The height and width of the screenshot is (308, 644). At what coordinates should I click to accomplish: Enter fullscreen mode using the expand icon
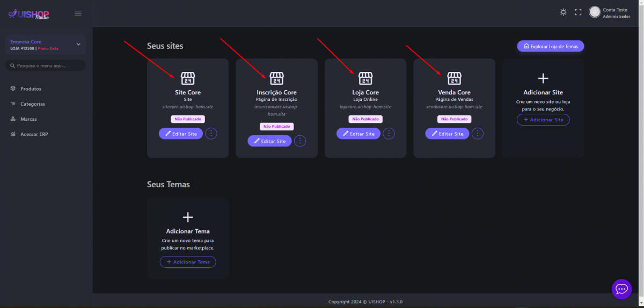point(578,12)
